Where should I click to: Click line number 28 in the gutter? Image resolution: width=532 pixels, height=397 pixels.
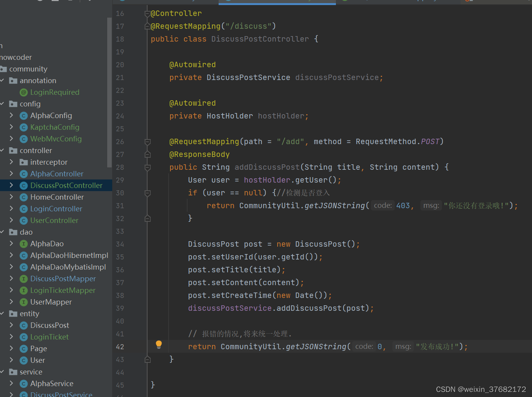point(120,167)
